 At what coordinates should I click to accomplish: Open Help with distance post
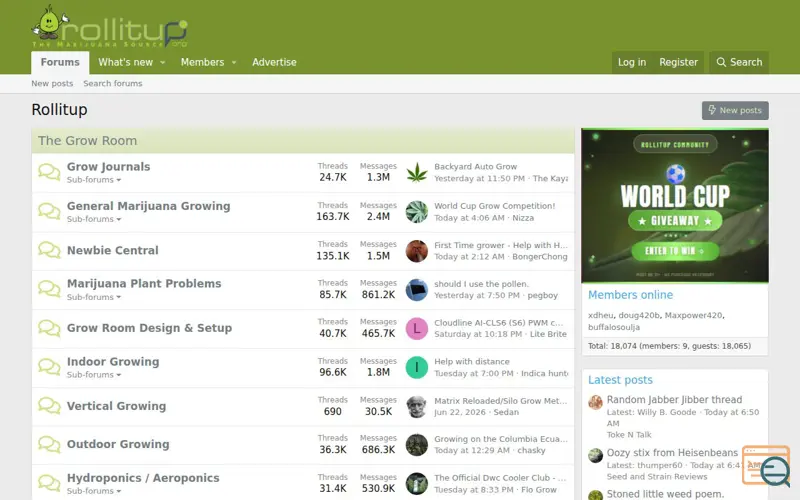[471, 361]
